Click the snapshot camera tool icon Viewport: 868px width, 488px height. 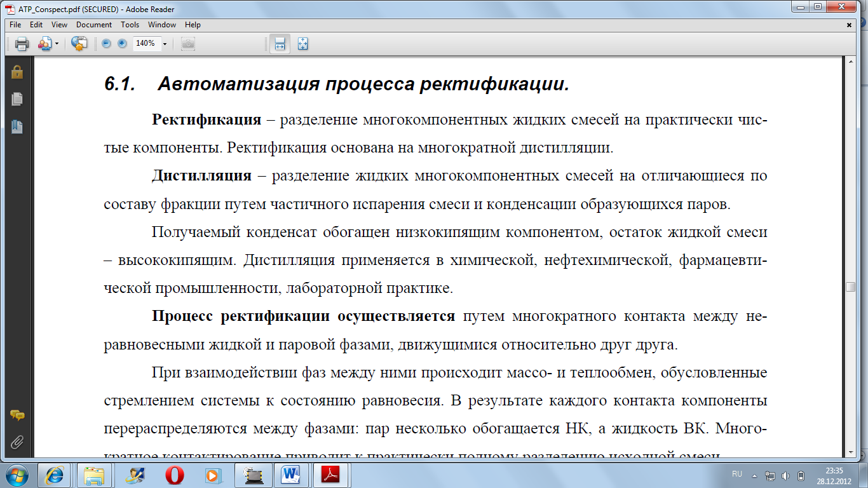tap(187, 44)
